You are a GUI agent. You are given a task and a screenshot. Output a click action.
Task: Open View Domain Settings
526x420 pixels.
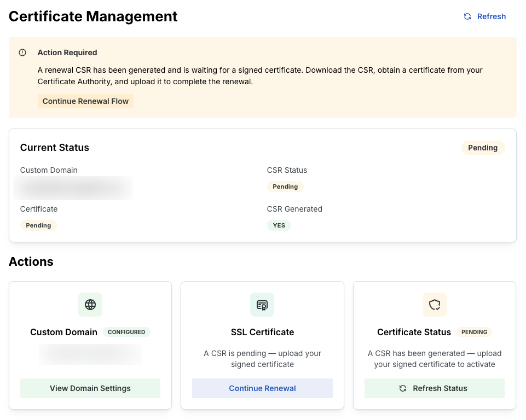[90, 388]
